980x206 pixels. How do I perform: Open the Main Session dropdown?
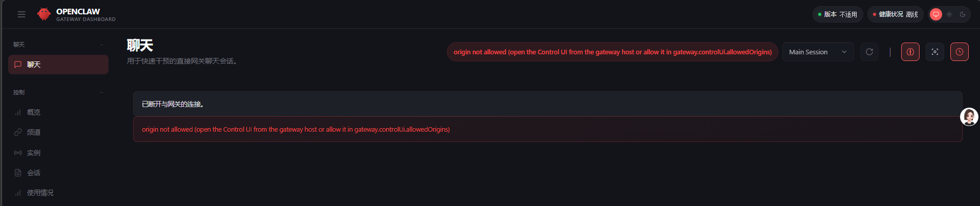coord(818,52)
